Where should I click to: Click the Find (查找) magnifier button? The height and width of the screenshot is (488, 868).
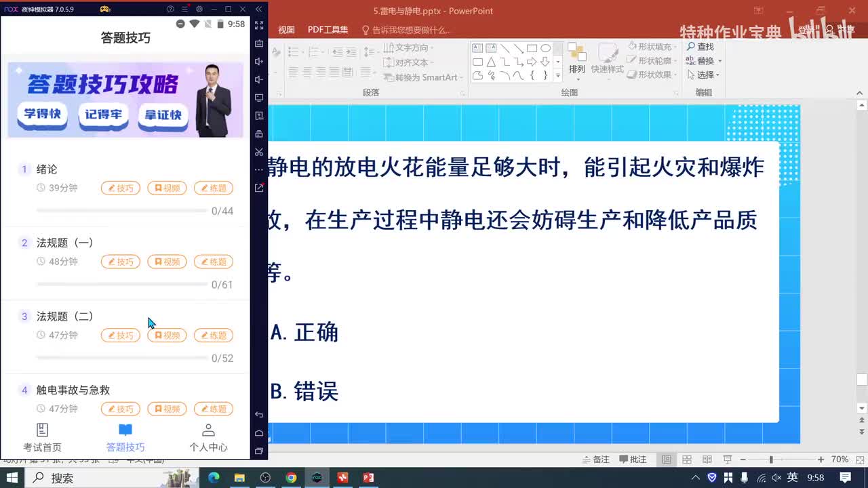tap(701, 47)
